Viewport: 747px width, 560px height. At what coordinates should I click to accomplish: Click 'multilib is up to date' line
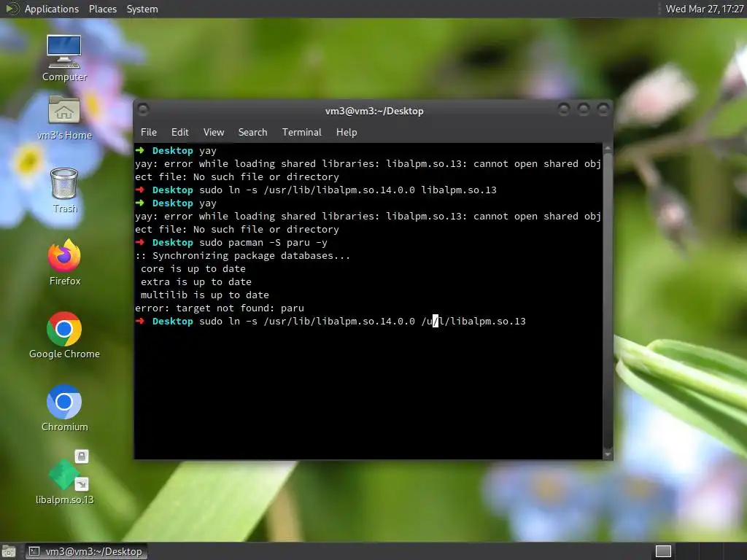(205, 295)
